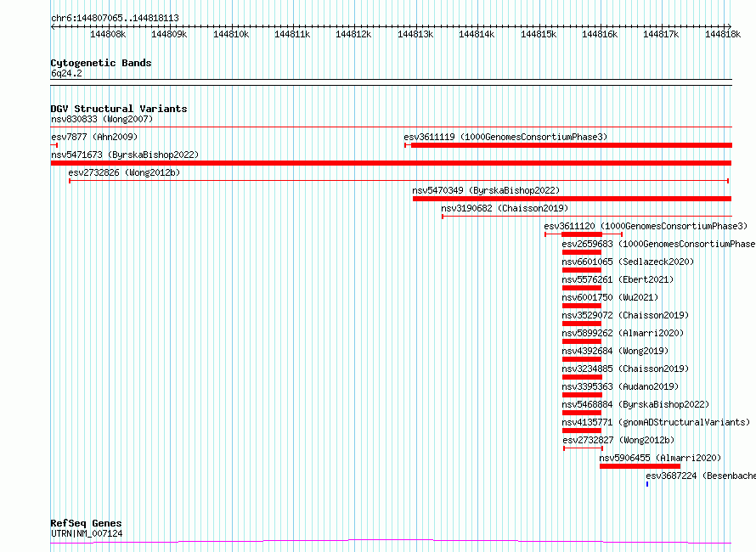Select the DGV Structural Variants track title
Viewport: 756px width, 552px height.
119,109
